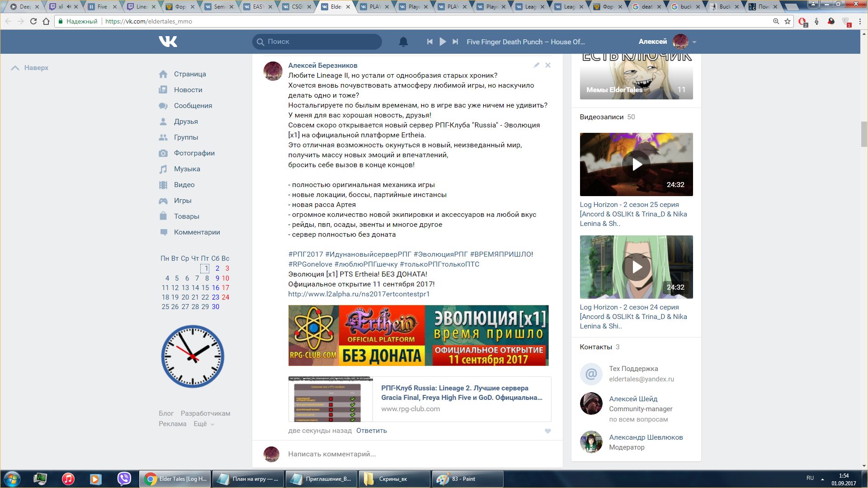Open author name Алексей Березников

click(323, 66)
